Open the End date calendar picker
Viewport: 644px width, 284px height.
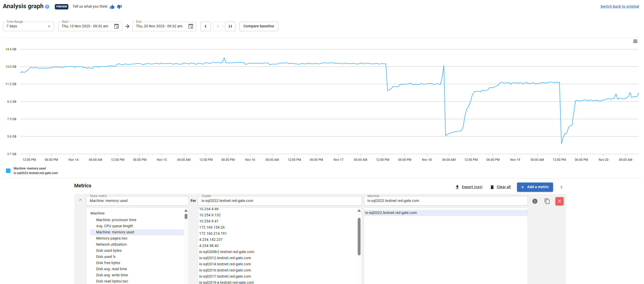(191, 26)
